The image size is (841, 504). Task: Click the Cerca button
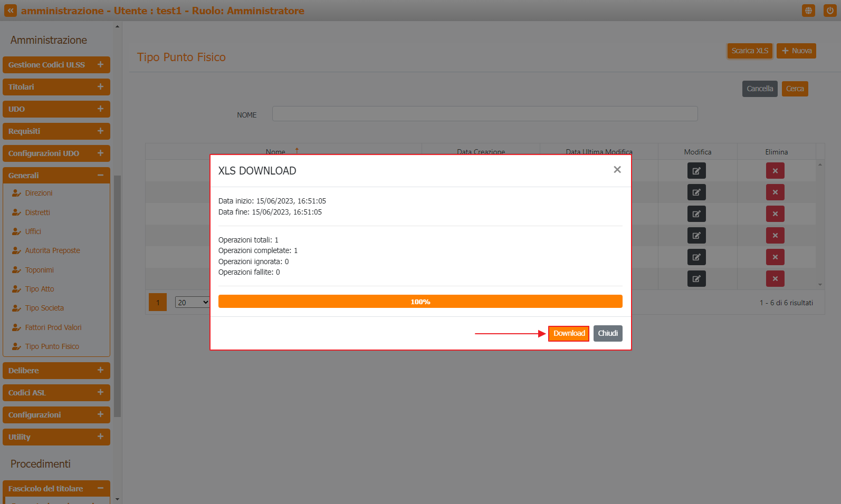tap(795, 89)
